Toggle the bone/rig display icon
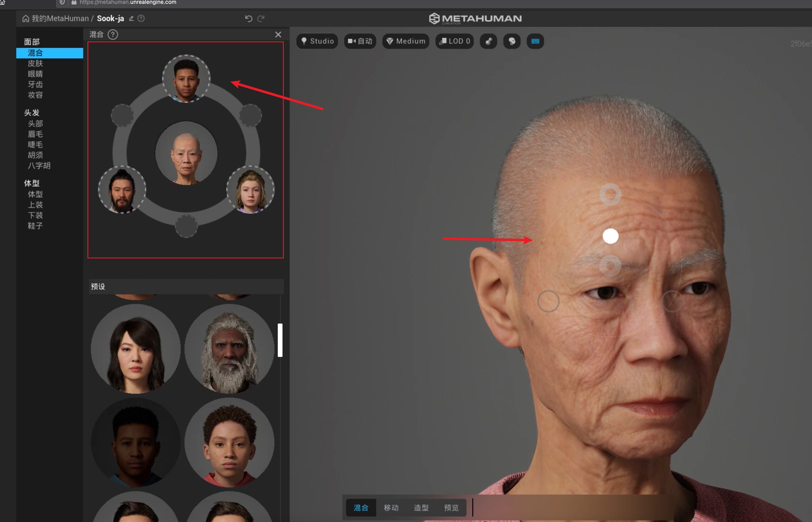The height and width of the screenshot is (522, 812). pyautogui.click(x=488, y=41)
